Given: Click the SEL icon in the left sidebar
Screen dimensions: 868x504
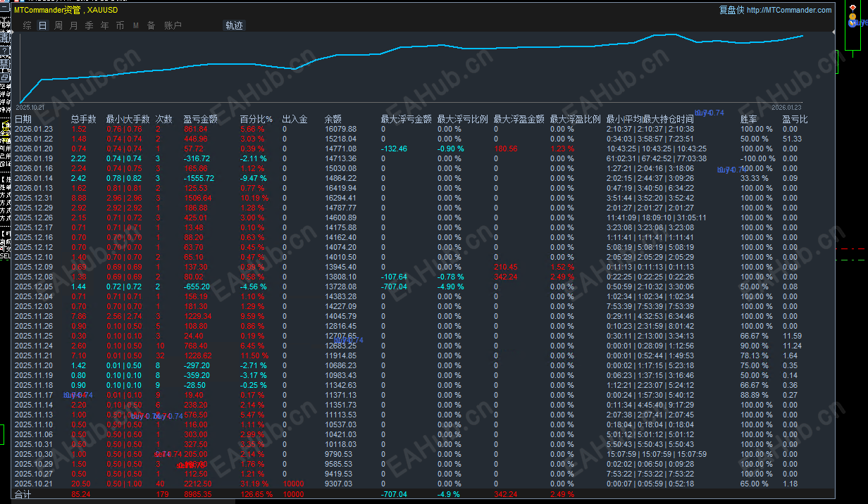Looking at the screenshot, I should [5, 255].
